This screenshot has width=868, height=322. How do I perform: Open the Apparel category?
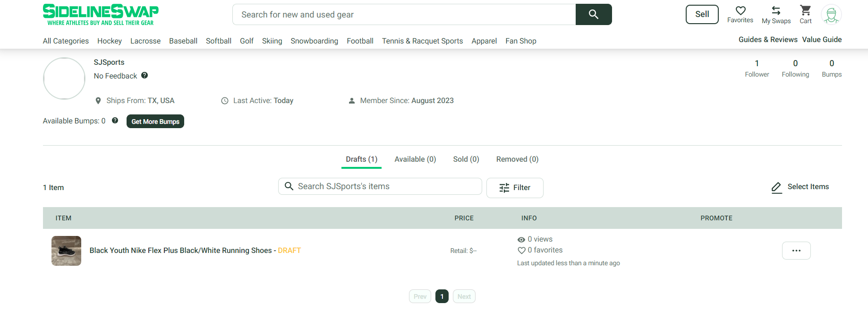pyautogui.click(x=484, y=41)
